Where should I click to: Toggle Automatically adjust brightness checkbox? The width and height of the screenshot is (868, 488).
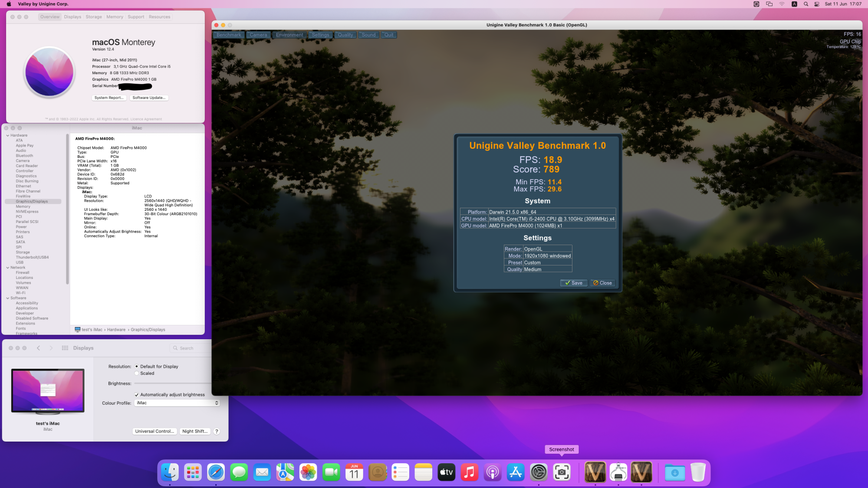point(137,395)
